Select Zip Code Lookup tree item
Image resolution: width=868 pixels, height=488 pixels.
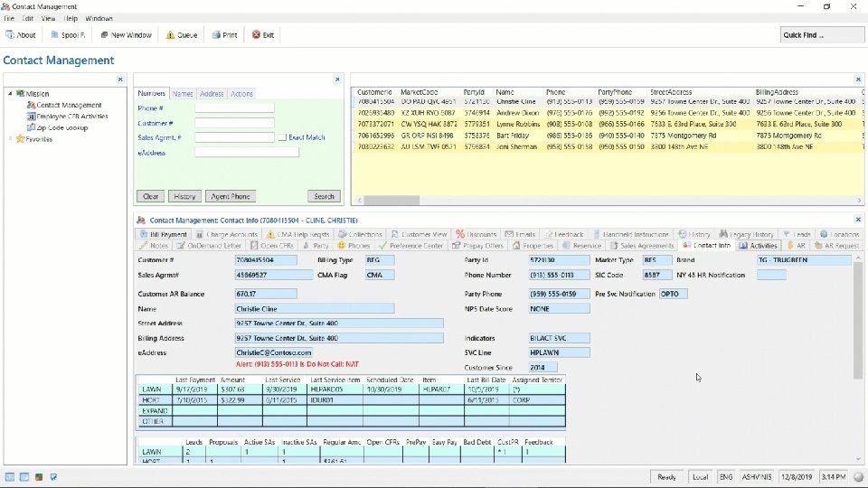pos(58,127)
